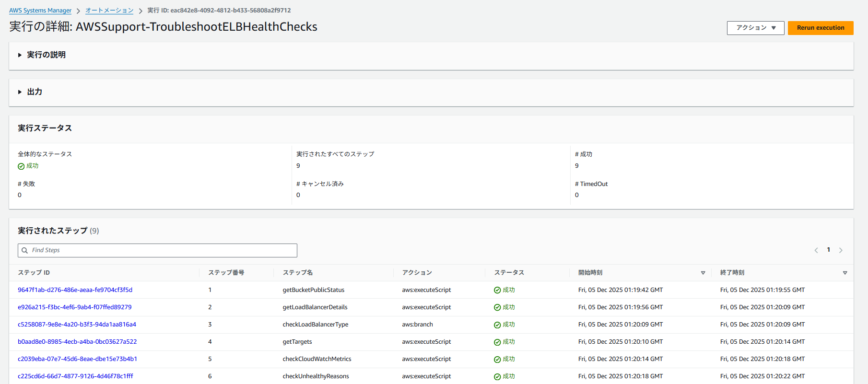The height and width of the screenshot is (384, 868).
Task: Open step ID e926a215 for getLoadBalancerDetails
Action: [x=74, y=307]
